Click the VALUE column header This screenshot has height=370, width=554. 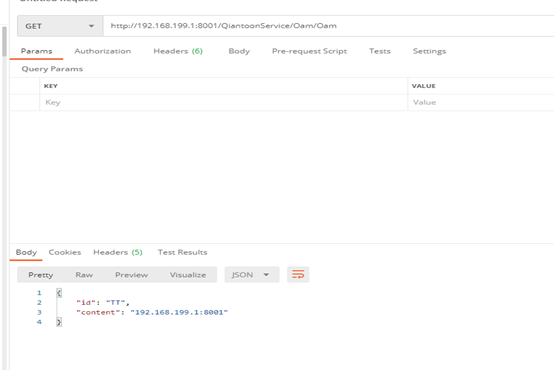click(x=423, y=86)
